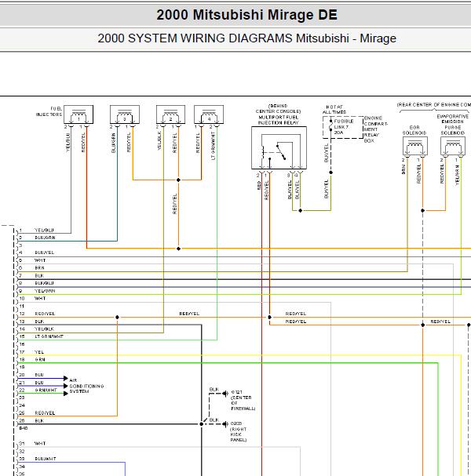Click pin 5 'WHT' connector label
This screenshot has height=476, width=471.
[40, 260]
